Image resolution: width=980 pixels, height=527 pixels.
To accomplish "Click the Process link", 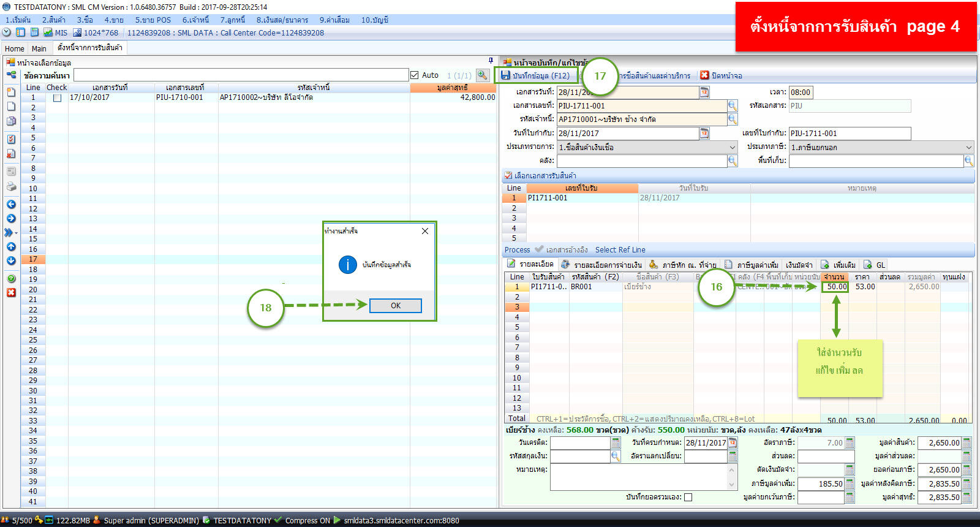I will click(x=517, y=249).
